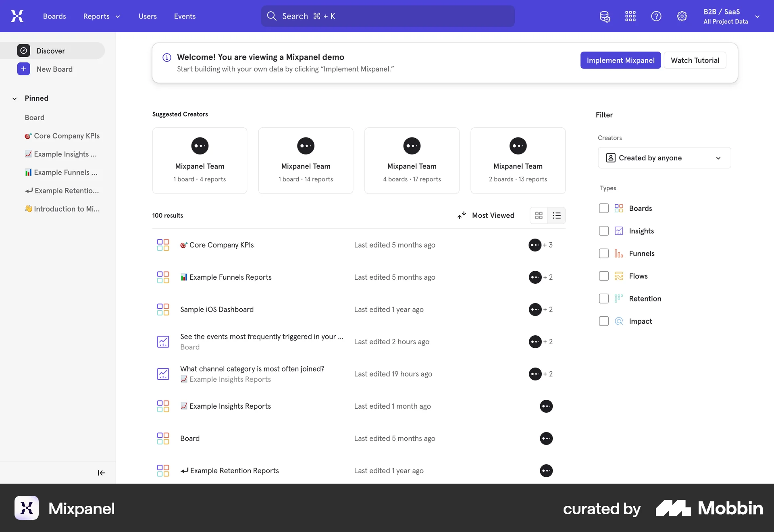
Task: Click the Mixpanel logo in top left
Action: click(17, 16)
